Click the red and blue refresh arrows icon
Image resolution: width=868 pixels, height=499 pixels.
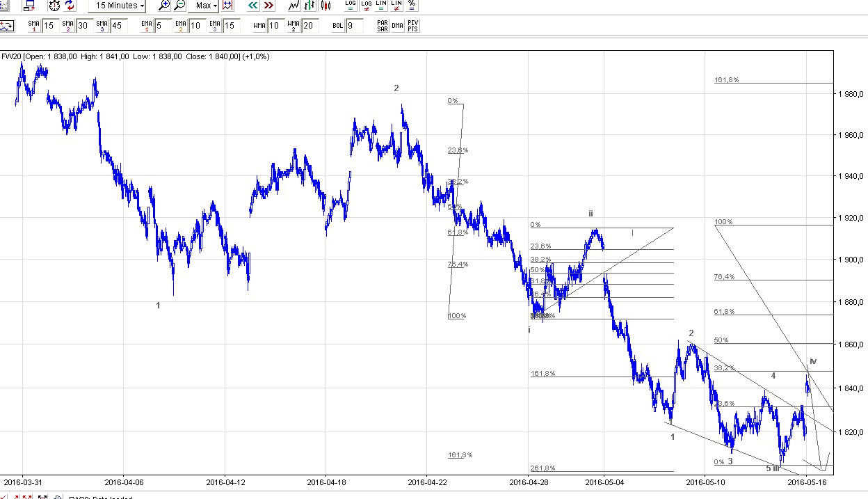tap(70, 6)
